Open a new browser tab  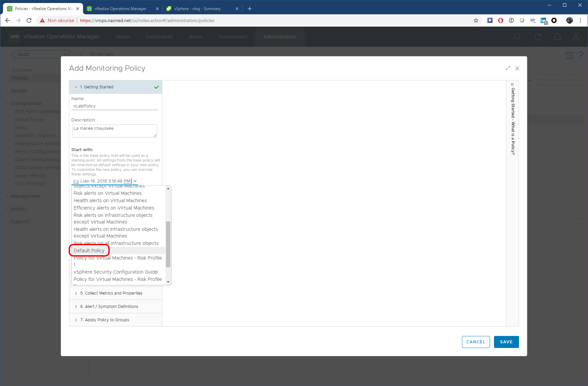pyautogui.click(x=249, y=9)
